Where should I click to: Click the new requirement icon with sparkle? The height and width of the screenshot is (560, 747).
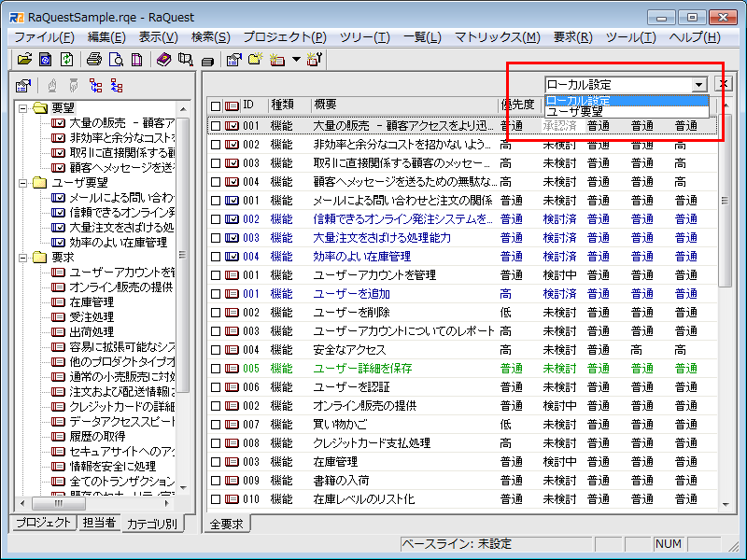276,60
